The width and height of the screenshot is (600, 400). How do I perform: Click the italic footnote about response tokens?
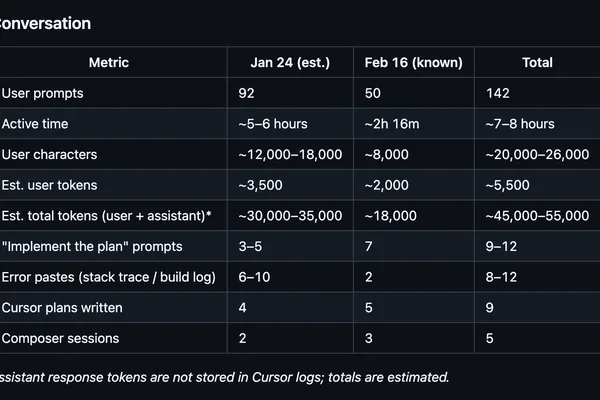[224, 377]
